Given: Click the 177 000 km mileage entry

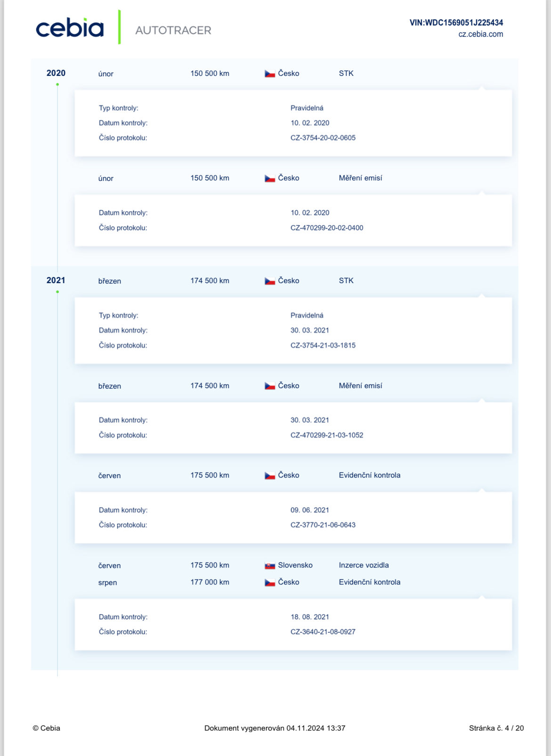Looking at the screenshot, I should click(210, 582).
